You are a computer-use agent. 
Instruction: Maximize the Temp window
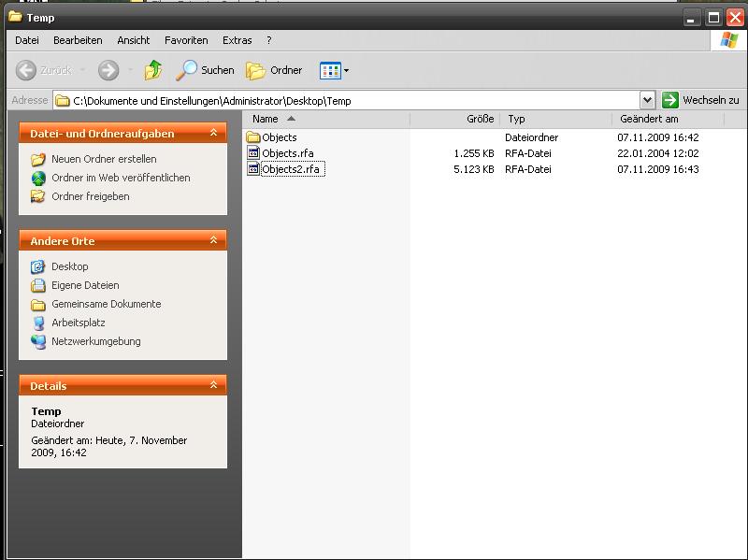point(713,18)
